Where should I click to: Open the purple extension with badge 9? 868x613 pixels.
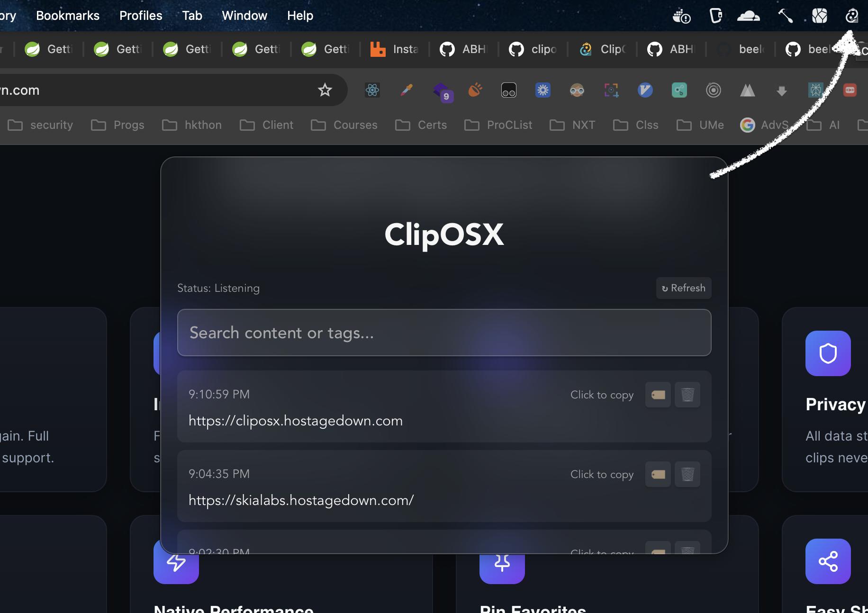[x=443, y=92]
